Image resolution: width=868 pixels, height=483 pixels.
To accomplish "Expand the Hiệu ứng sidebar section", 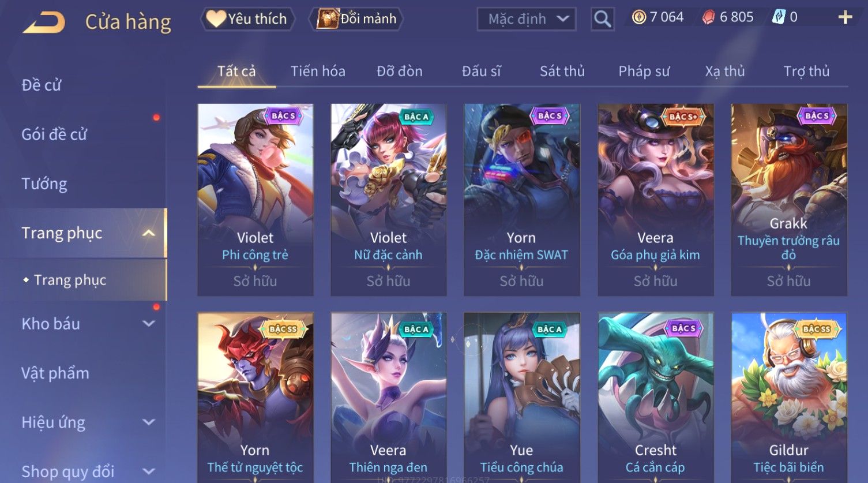I will (x=149, y=422).
